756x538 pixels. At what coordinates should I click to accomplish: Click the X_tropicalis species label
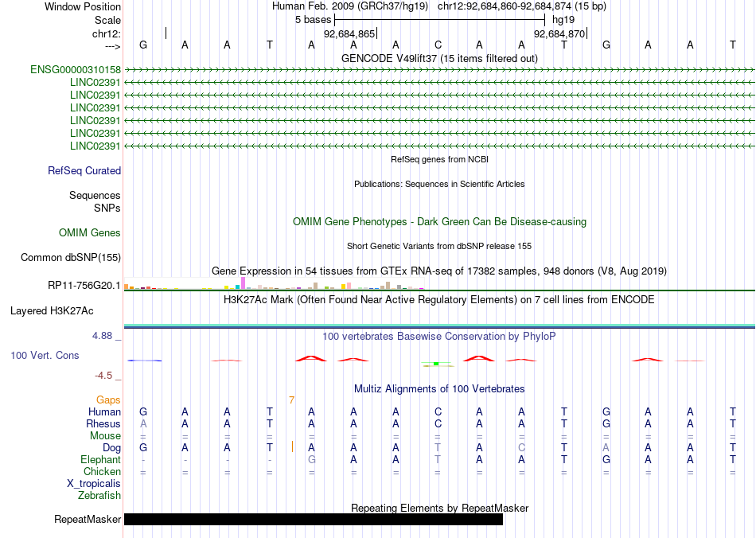(94, 484)
